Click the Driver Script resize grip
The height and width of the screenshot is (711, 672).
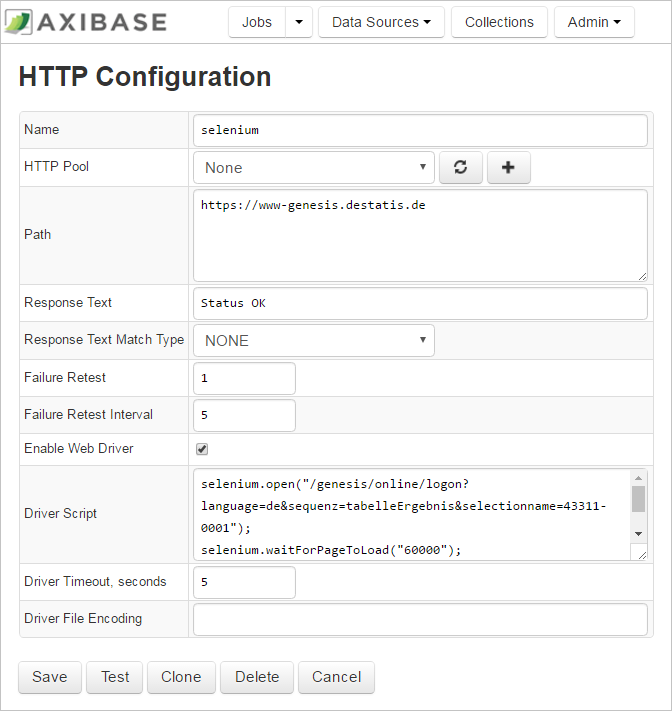[x=642, y=555]
